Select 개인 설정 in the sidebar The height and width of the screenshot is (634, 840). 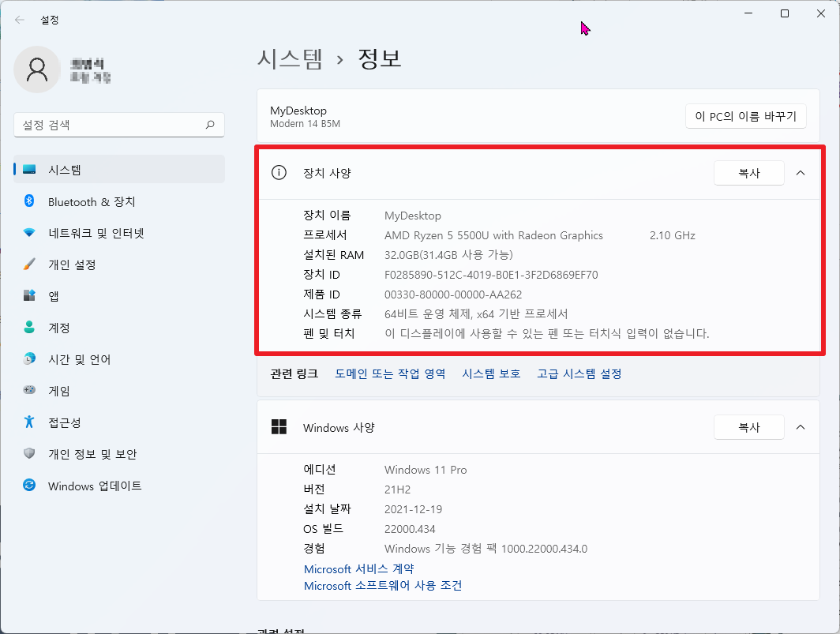pyautogui.click(x=72, y=264)
